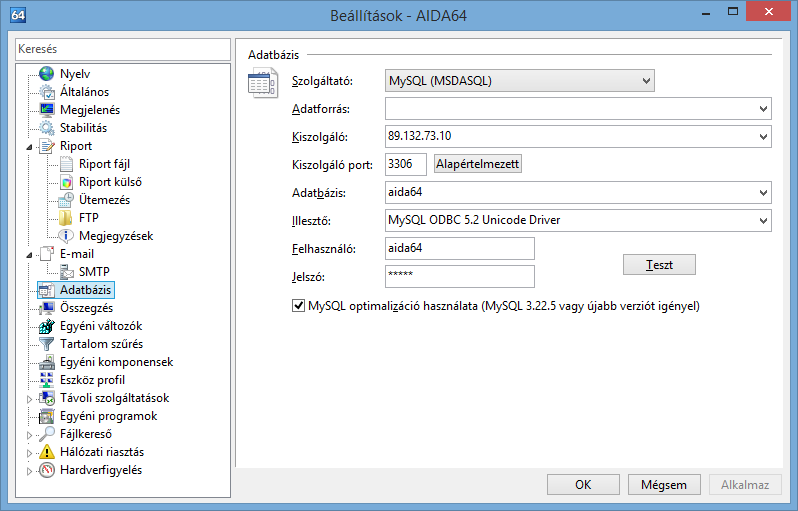The image size is (798, 511).
Task: Click the Alkalmaz button
Action: [745, 485]
